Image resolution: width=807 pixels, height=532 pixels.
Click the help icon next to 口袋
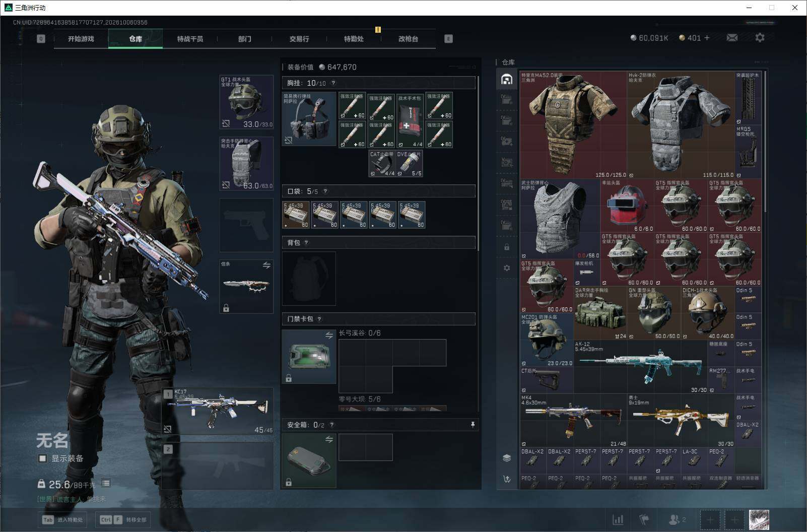pyautogui.click(x=325, y=191)
